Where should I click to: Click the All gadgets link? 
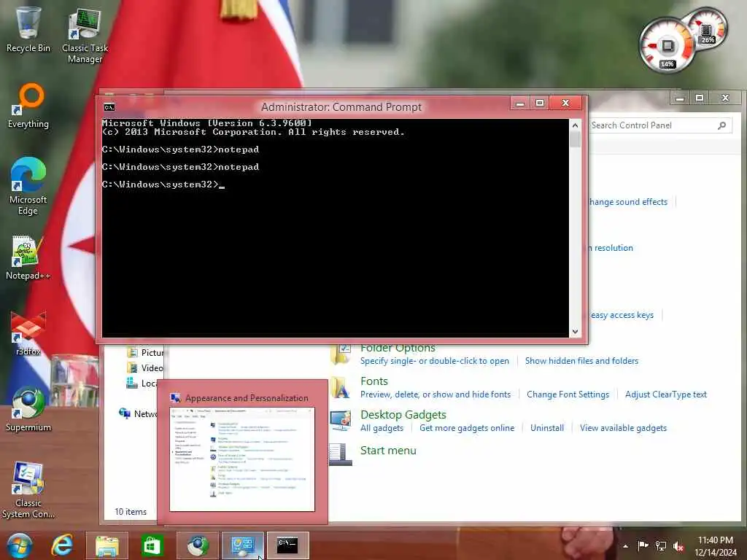(382, 428)
